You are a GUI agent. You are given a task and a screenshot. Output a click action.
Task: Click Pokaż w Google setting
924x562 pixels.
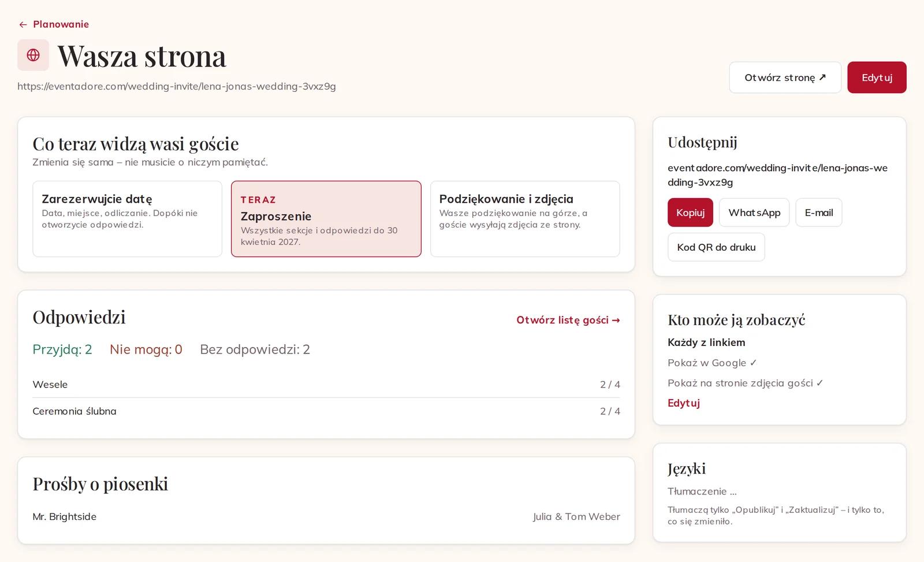712,363
